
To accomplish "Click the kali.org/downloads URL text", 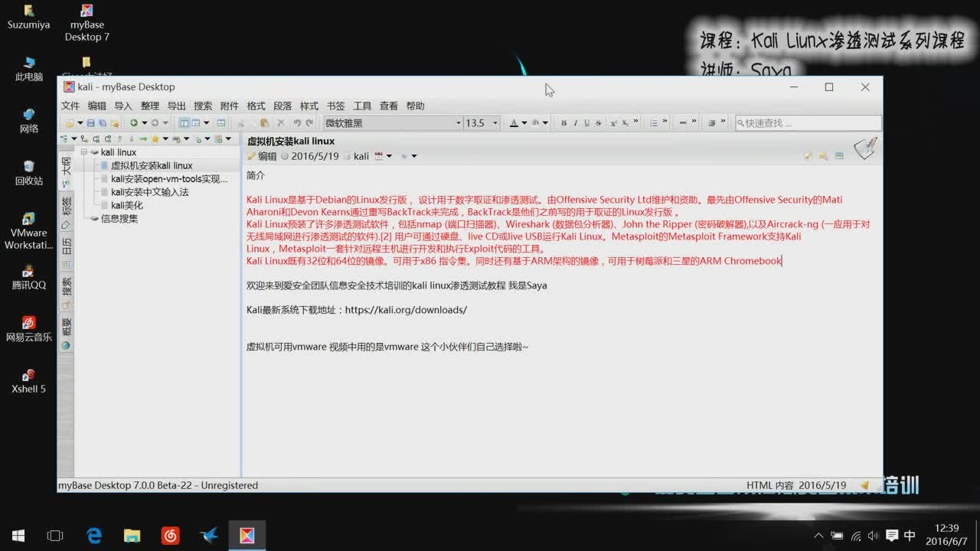I will (x=406, y=310).
